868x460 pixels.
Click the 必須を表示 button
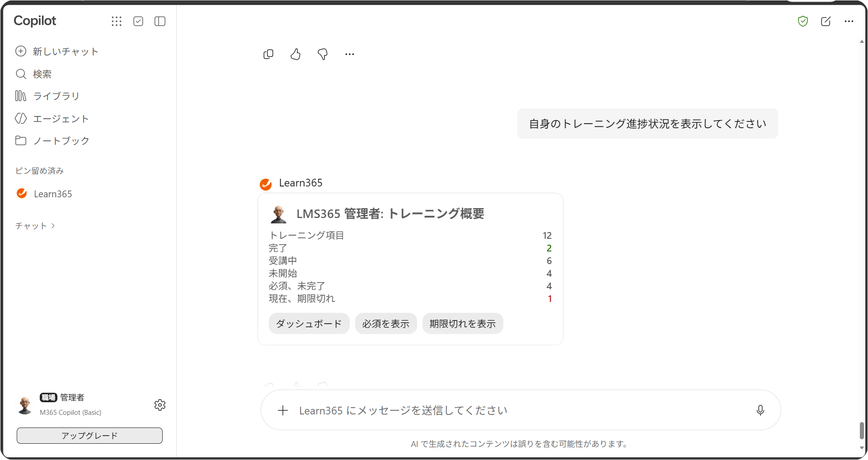tap(386, 324)
